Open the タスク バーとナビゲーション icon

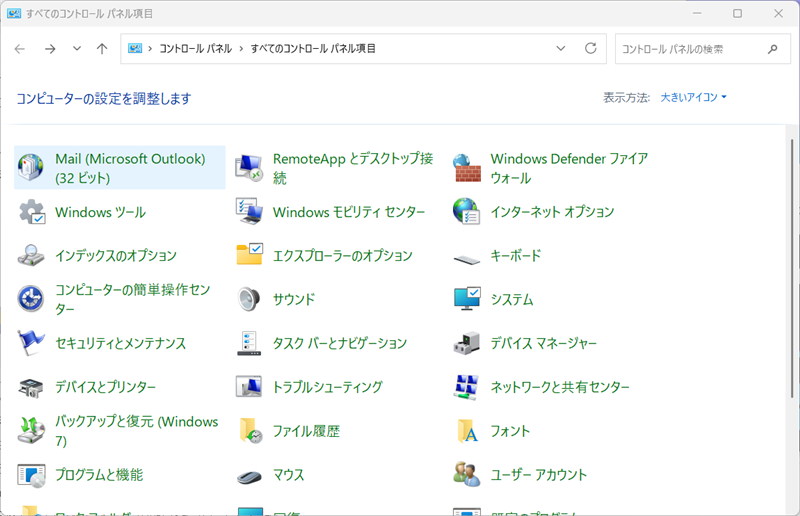249,343
